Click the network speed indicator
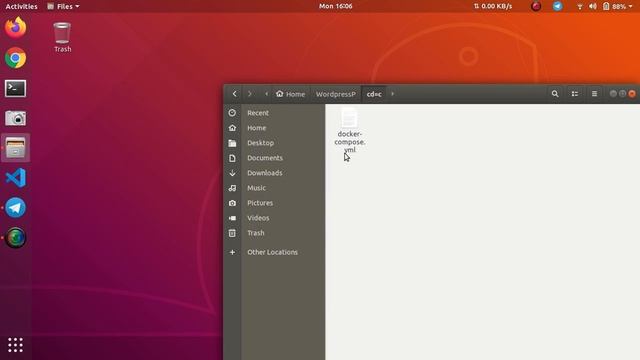 pyautogui.click(x=493, y=6)
